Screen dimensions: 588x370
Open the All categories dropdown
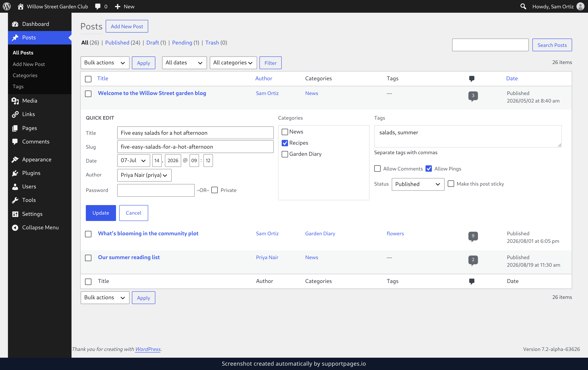coord(233,63)
